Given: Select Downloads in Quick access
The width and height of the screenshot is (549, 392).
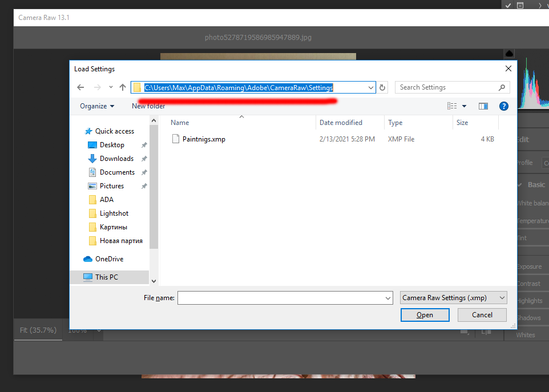Looking at the screenshot, I should pos(116,159).
